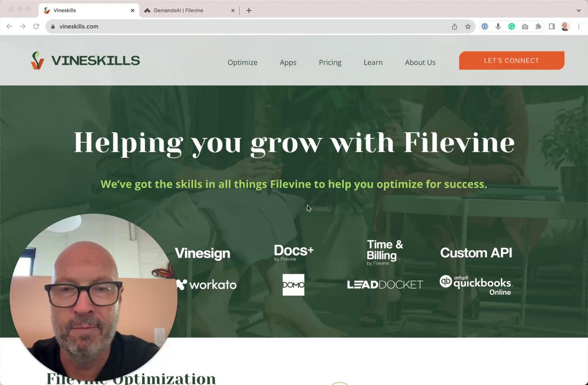Click the microphone extension icon
This screenshot has width=588, height=385.
pyautogui.click(x=498, y=27)
